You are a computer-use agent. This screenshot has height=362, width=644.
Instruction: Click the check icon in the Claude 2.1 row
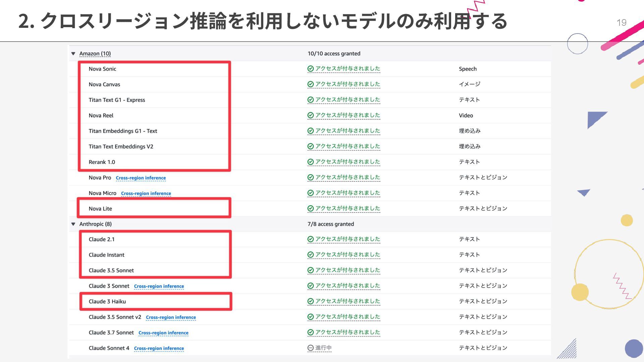pos(311,239)
